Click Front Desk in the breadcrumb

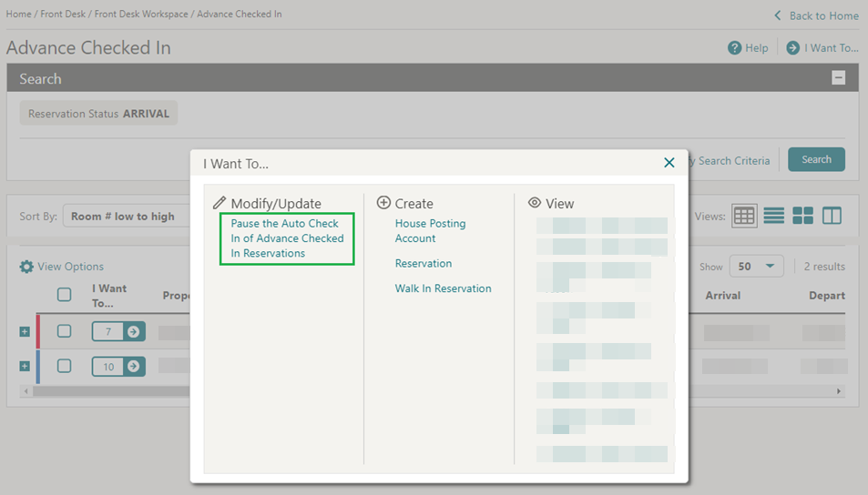[x=63, y=14]
